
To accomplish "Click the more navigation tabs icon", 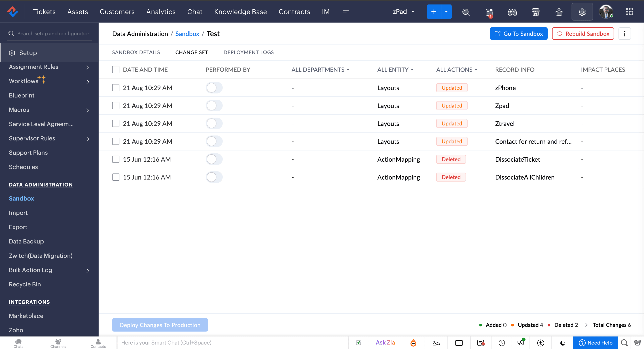I will tap(345, 12).
